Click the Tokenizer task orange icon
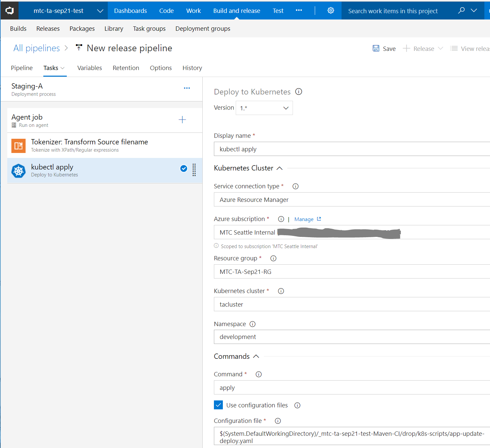490x448 pixels. tap(19, 146)
